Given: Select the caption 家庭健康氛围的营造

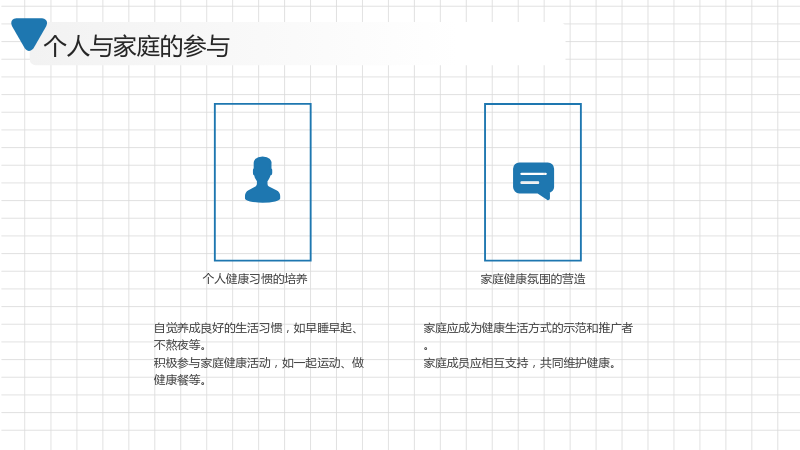Looking at the screenshot, I should point(533,279).
